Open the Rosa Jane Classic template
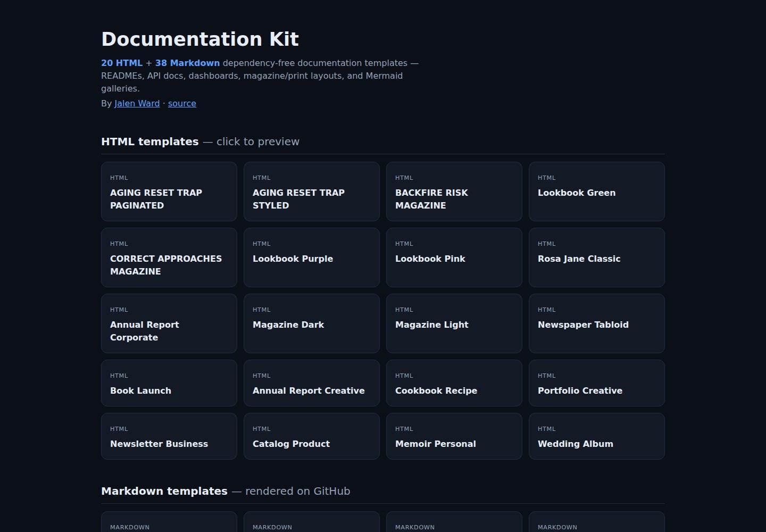The width and height of the screenshot is (766, 532). pos(597,257)
